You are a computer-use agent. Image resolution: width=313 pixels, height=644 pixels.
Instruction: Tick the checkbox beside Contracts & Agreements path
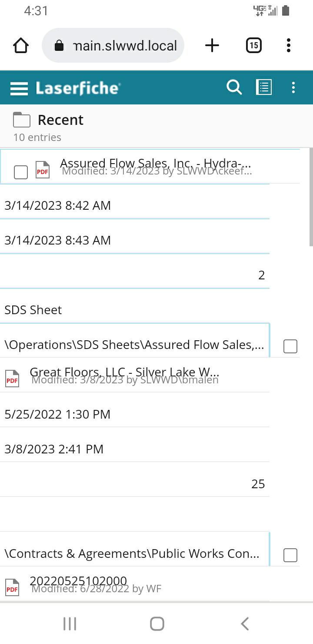[290, 555]
